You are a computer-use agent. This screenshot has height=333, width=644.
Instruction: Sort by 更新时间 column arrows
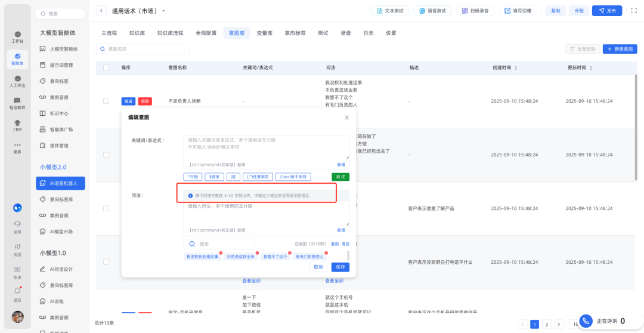point(591,68)
